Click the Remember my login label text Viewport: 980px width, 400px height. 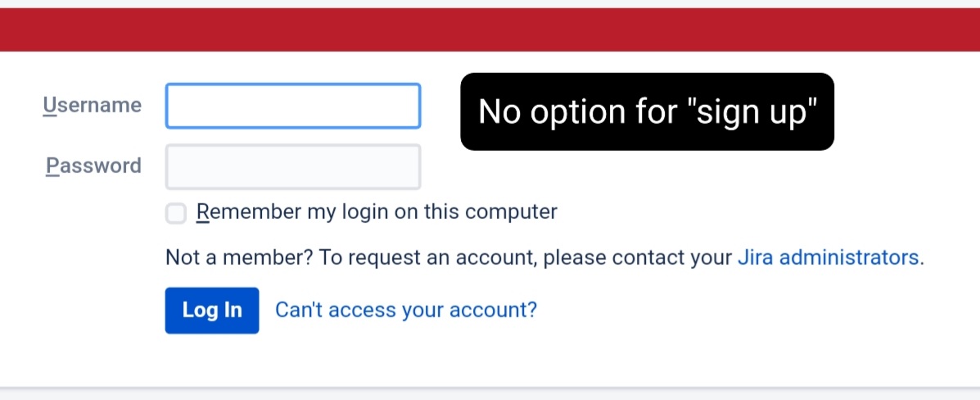377,212
